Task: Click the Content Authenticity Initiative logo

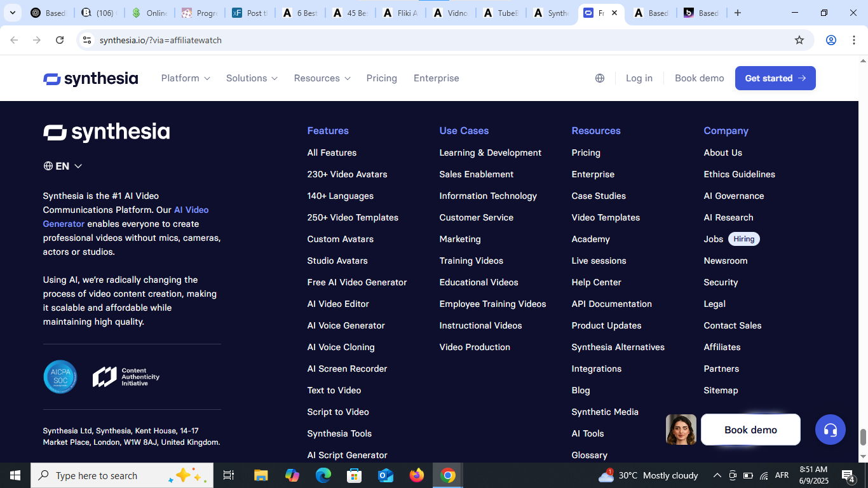Action: pos(126,377)
